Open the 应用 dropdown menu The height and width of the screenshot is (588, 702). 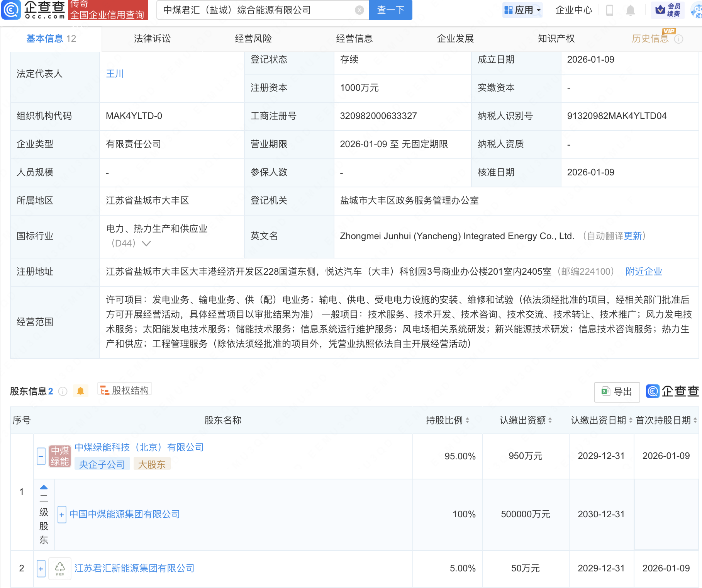pos(523,10)
